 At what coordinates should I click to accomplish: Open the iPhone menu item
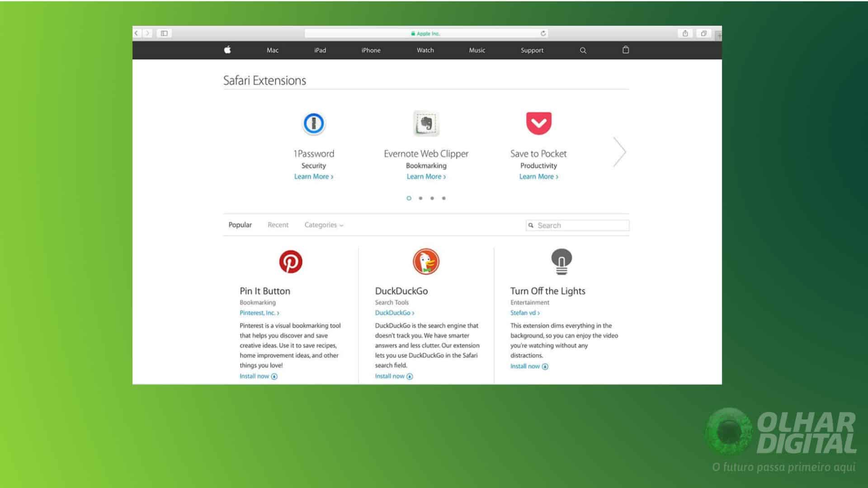point(371,50)
